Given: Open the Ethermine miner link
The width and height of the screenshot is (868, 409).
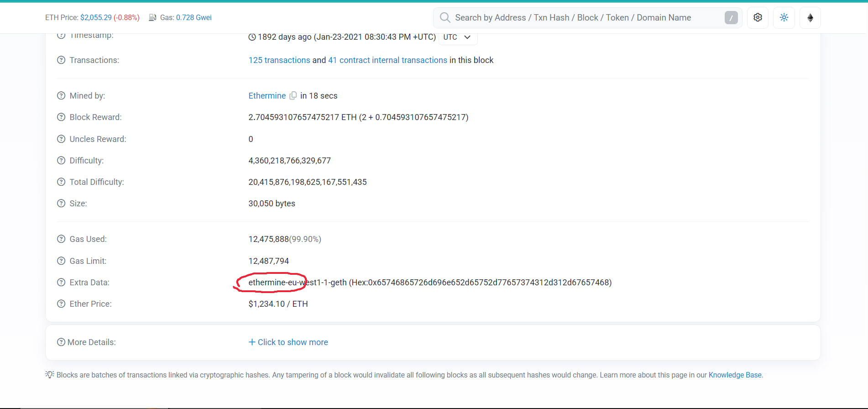Looking at the screenshot, I should point(267,96).
